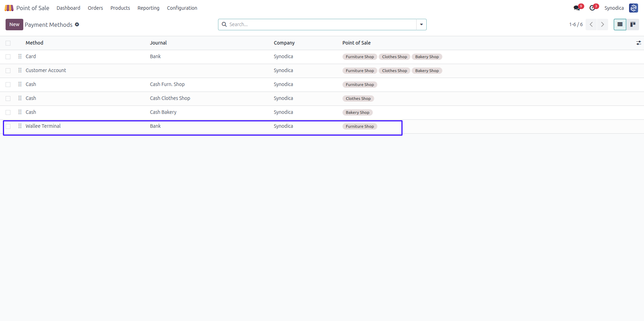Create a New payment method
Screen dimensions: 644x321
(x=14, y=24)
